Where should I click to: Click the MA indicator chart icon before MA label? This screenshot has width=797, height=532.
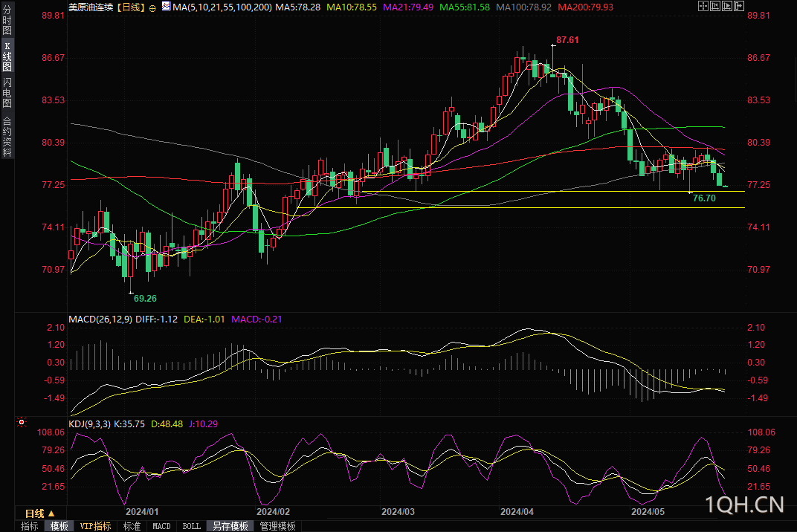(167, 6)
